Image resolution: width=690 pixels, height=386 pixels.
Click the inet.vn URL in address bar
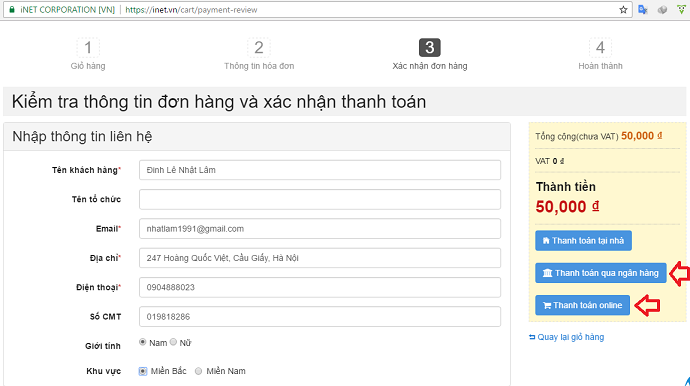tap(191, 10)
